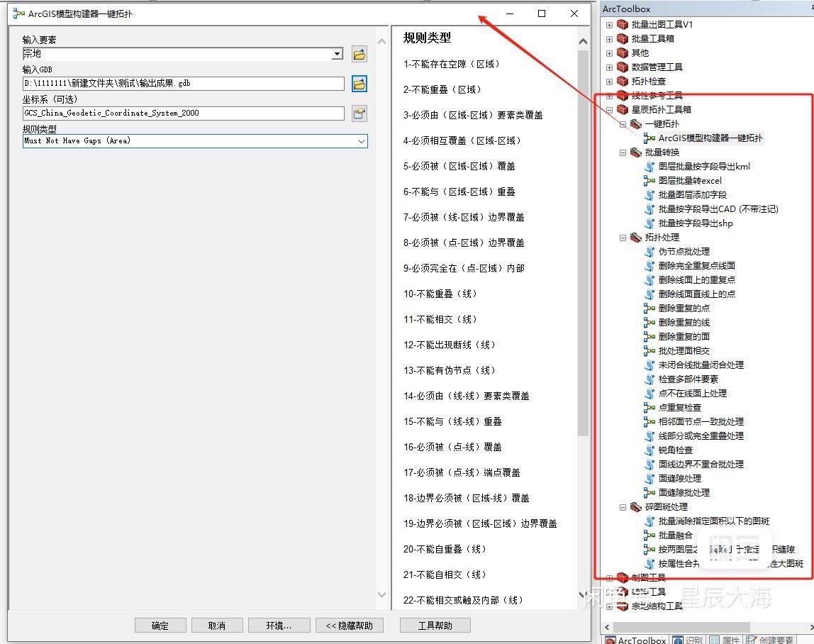Select 未闭合线批量闭合处理 tool
This screenshot has height=644, width=814.
(701, 365)
